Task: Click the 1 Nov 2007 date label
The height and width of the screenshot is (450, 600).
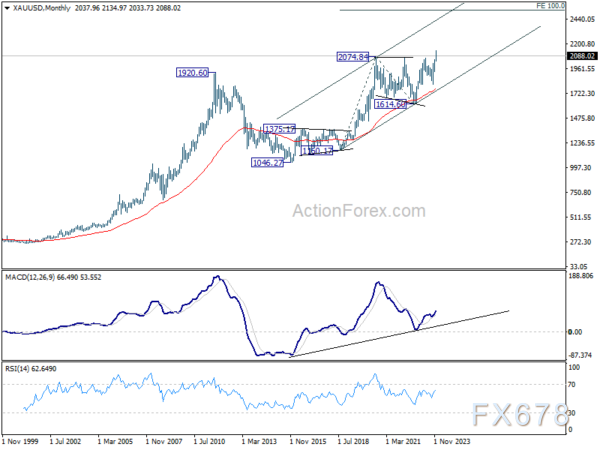Action: click(164, 442)
